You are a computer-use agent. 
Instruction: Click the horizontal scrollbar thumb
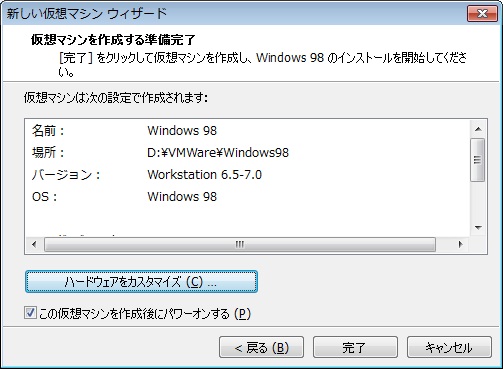coord(240,244)
